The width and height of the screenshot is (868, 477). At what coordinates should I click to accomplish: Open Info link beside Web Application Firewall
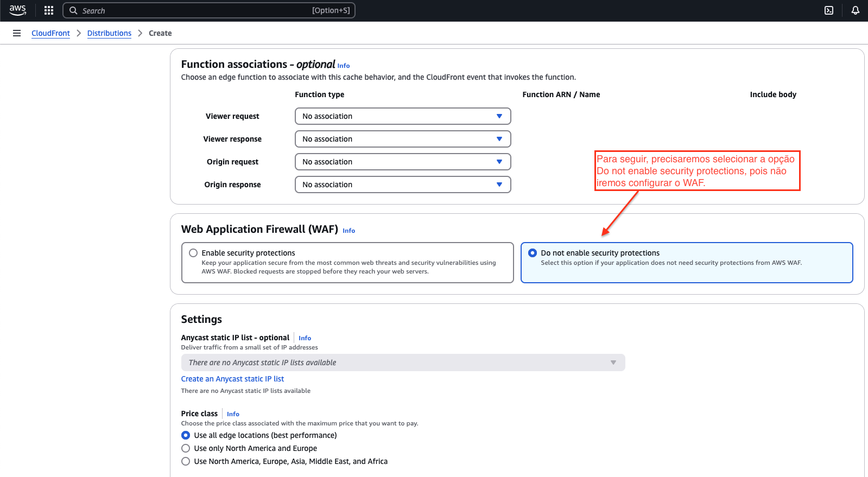[x=349, y=231]
